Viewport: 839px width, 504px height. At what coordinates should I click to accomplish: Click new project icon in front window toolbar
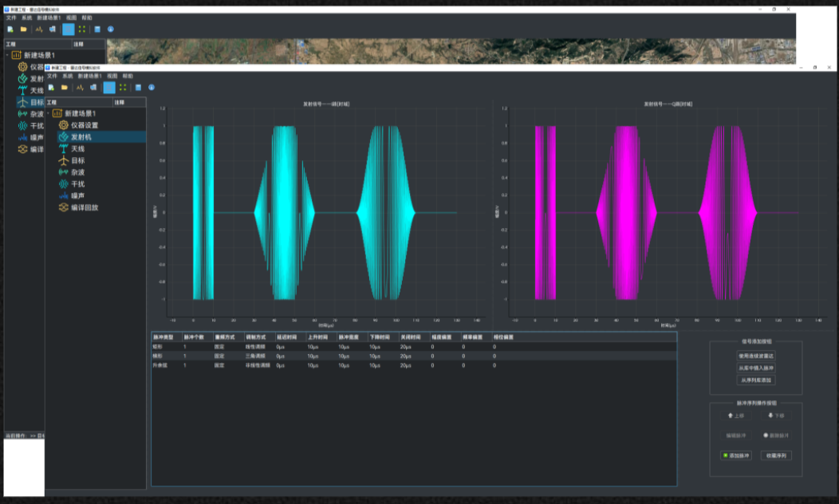point(51,87)
